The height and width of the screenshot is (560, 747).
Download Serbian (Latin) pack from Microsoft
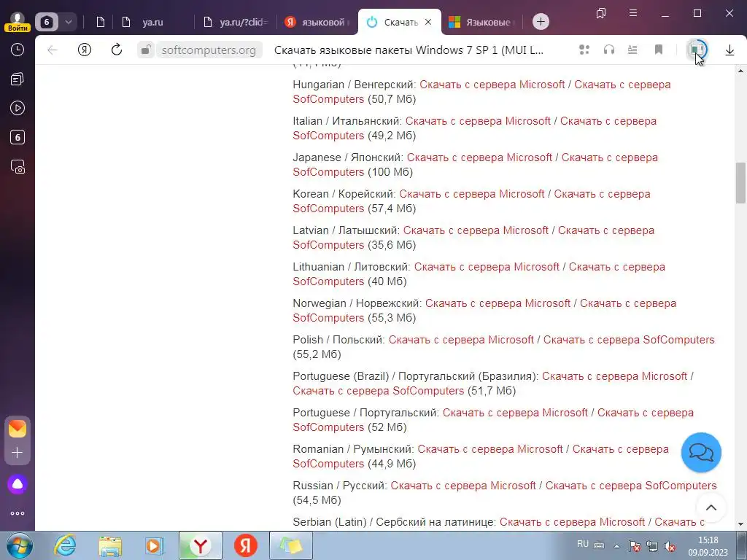[572, 522]
